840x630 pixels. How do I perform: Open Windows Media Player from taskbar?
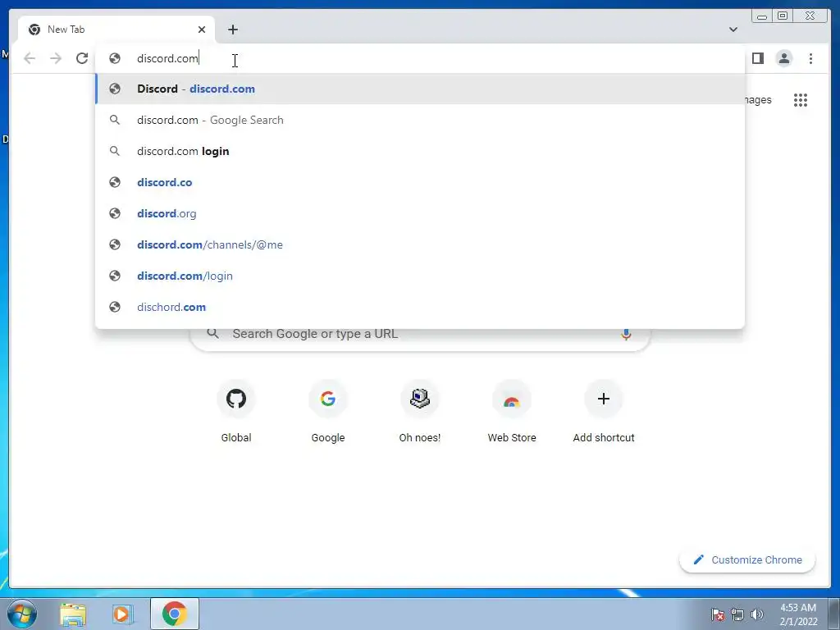click(x=123, y=614)
